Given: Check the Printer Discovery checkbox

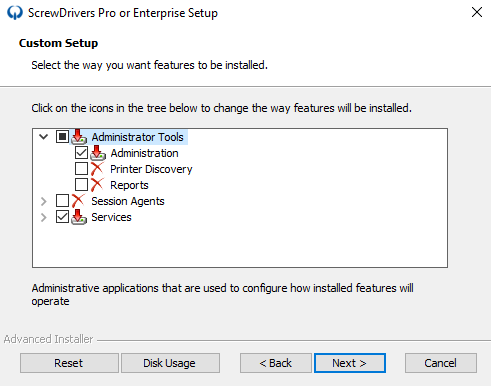Looking at the screenshot, I should 81,169.
